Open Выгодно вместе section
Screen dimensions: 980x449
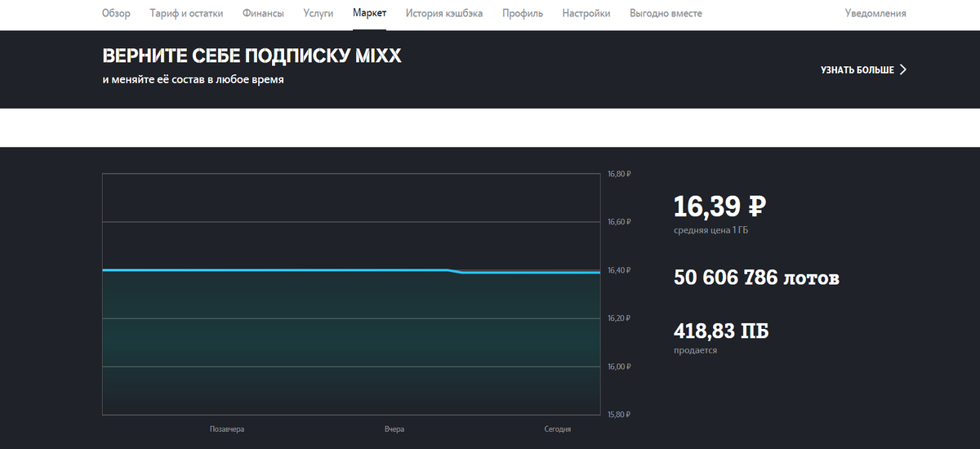point(666,13)
